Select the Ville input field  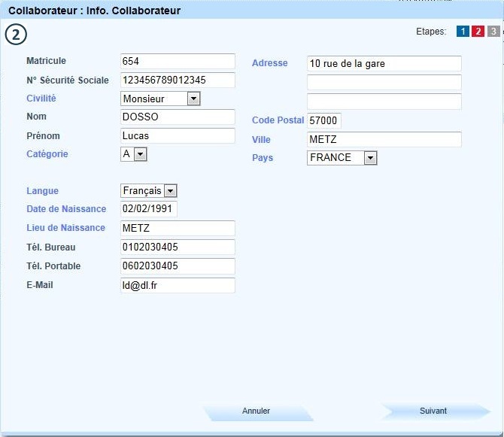click(x=384, y=140)
